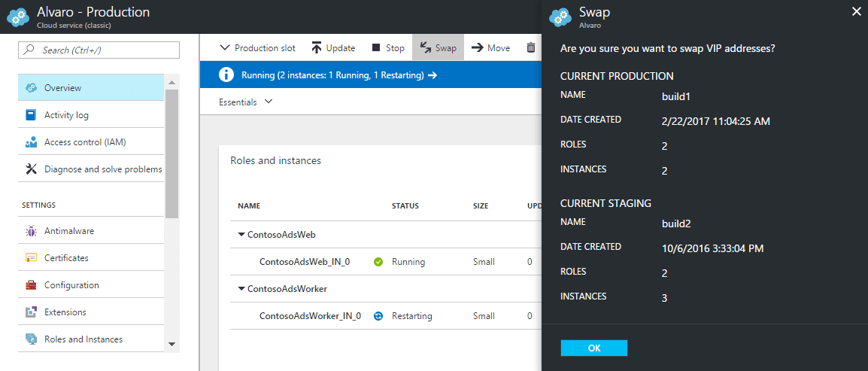Open the Activity log menu item
This screenshot has height=371, width=868.
click(91, 115)
